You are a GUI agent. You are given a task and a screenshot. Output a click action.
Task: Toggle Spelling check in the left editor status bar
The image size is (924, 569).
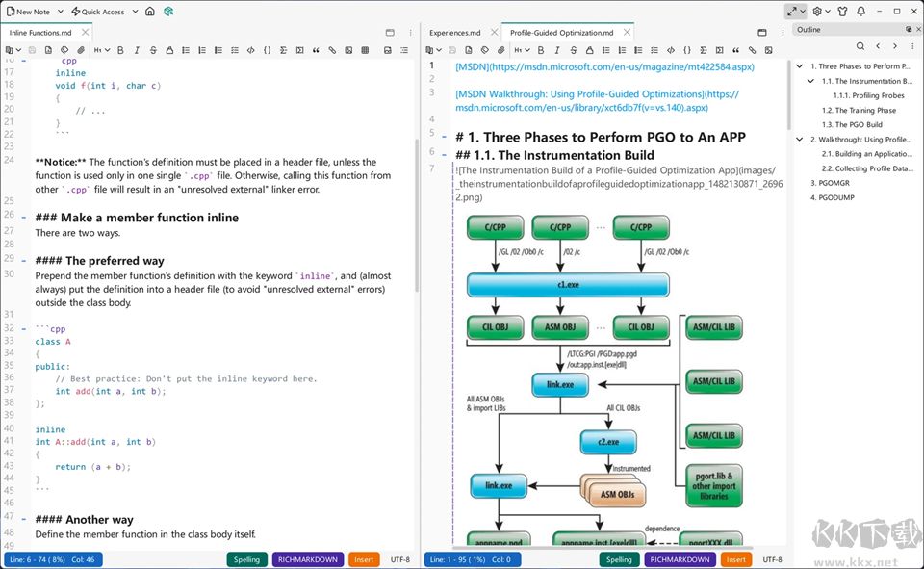[246, 559]
